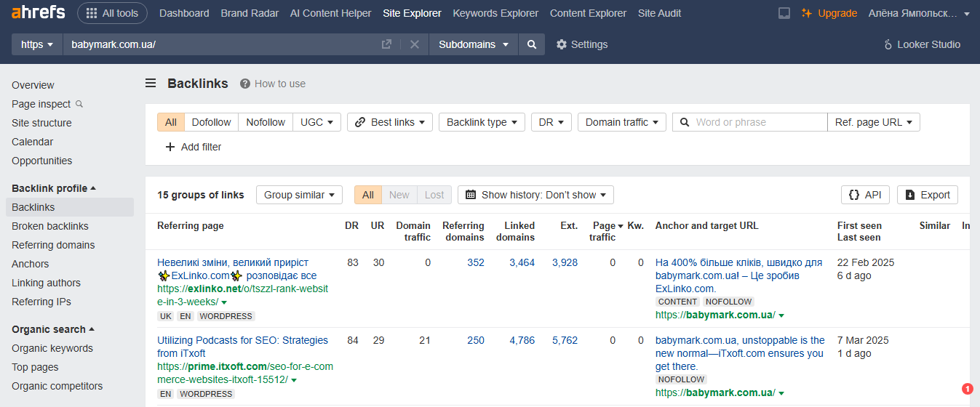The width and height of the screenshot is (980, 407).
Task: Collapse the Organic search section
Action: (53, 329)
